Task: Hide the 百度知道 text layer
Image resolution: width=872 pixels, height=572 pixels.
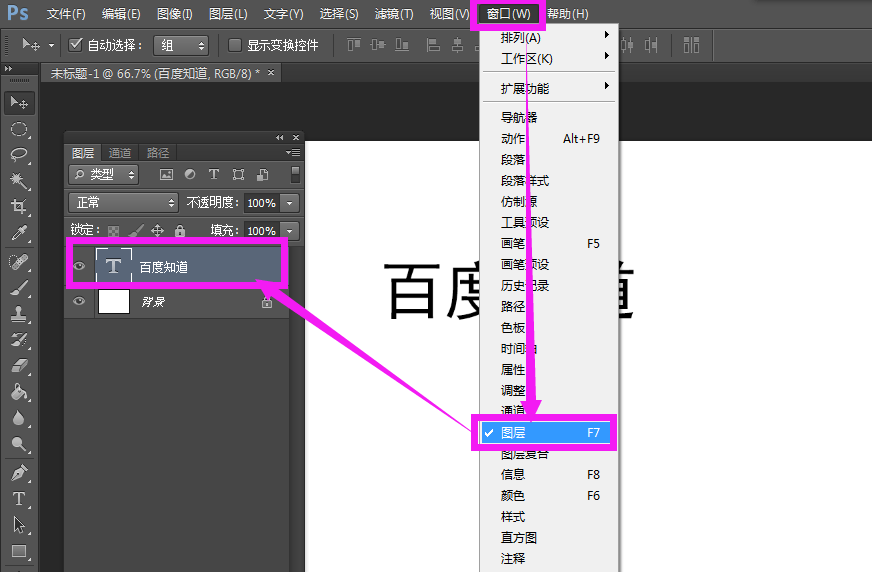Action: (79, 266)
